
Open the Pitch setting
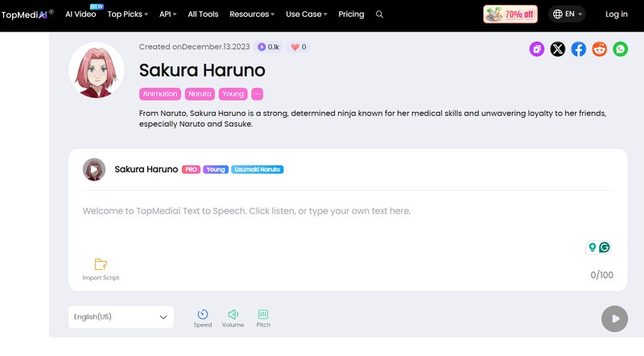[263, 319]
